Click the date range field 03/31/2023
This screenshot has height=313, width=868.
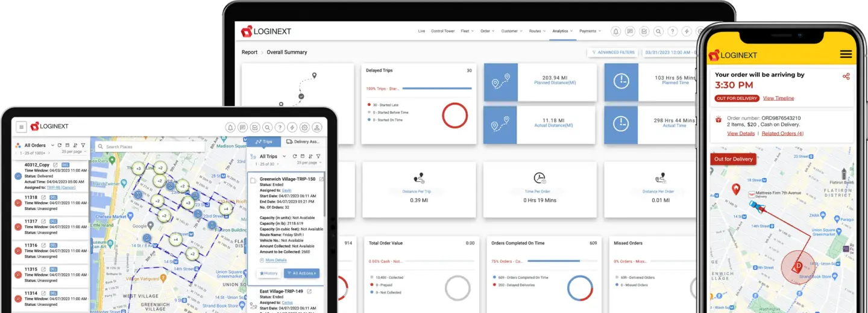tap(669, 52)
